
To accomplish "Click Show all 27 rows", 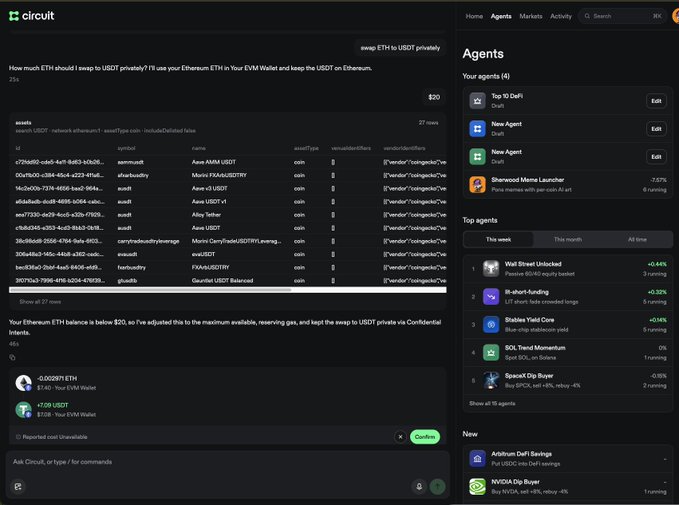I will pos(40,301).
